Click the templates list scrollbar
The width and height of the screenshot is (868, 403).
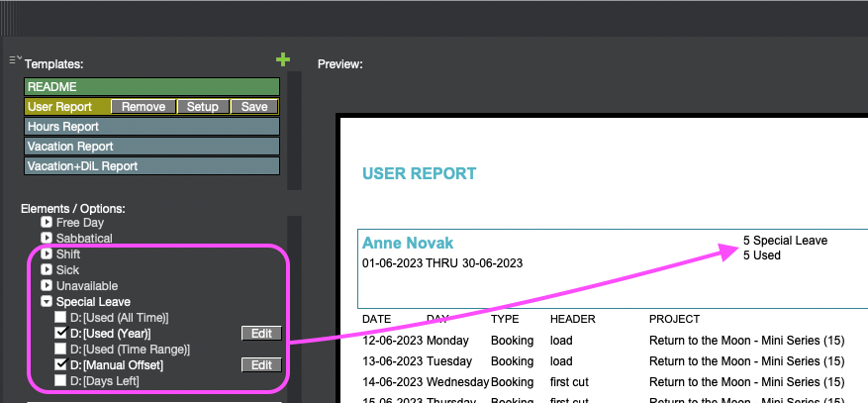point(295,130)
